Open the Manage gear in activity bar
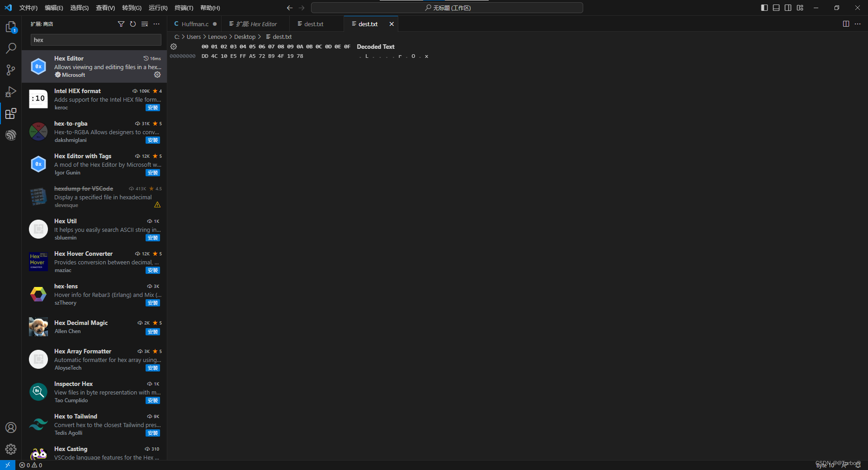The width and height of the screenshot is (868, 470). pos(11,449)
